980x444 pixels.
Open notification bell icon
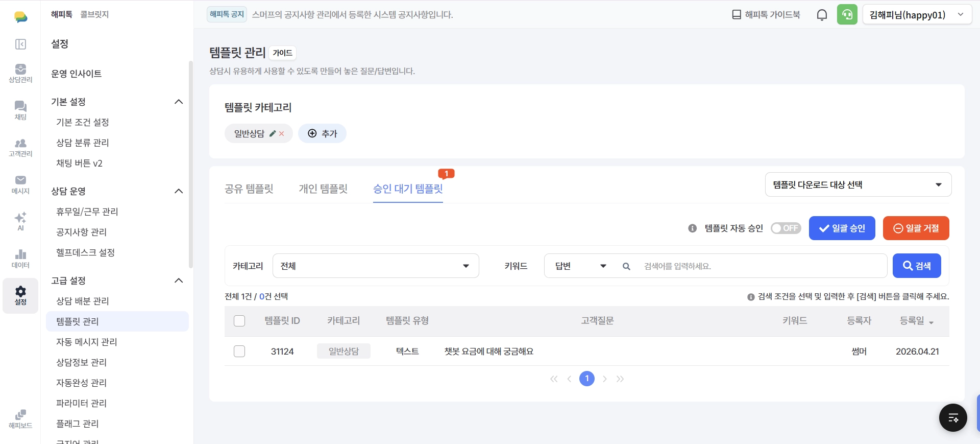(822, 15)
